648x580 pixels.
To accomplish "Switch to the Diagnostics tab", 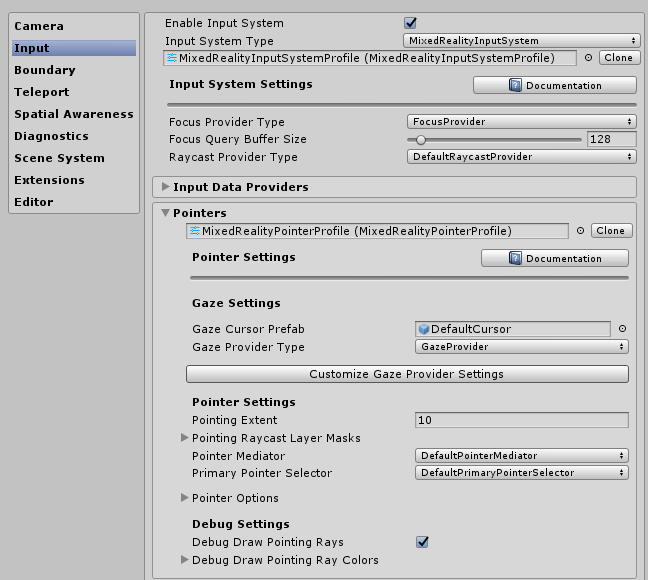I will (x=74, y=136).
